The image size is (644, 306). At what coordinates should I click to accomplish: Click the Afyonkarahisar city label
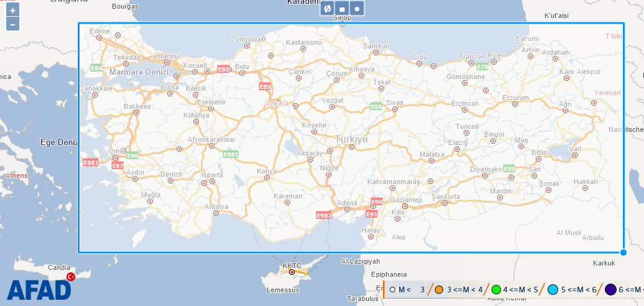point(211,140)
